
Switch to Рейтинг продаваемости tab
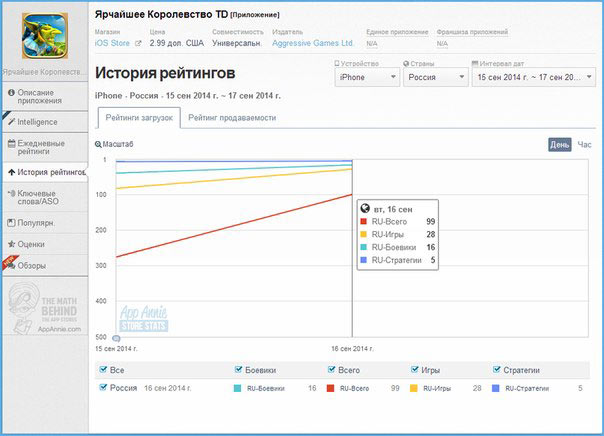tap(232, 118)
